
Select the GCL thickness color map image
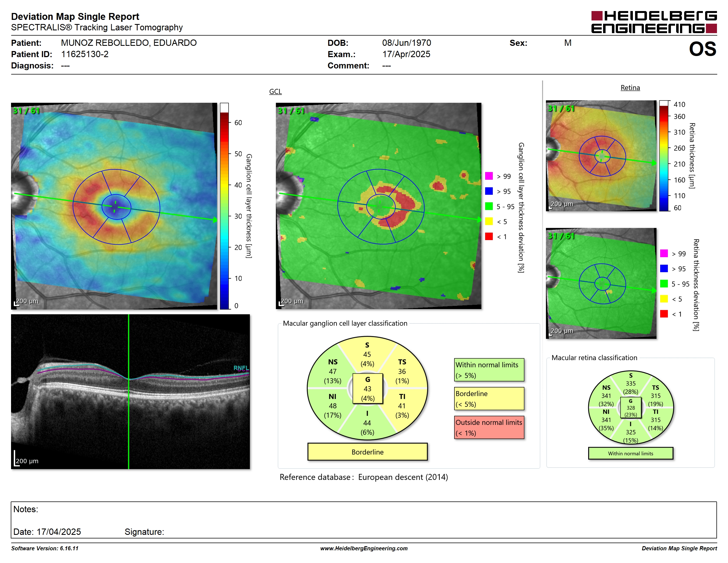[x=114, y=206]
